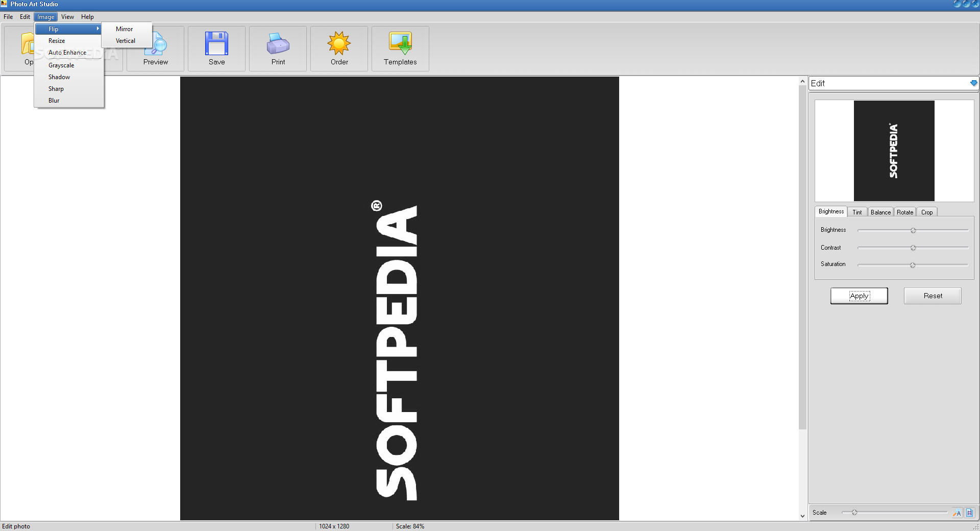The width and height of the screenshot is (980, 531).
Task: Click the Preview toolbar icon
Action: (x=156, y=49)
